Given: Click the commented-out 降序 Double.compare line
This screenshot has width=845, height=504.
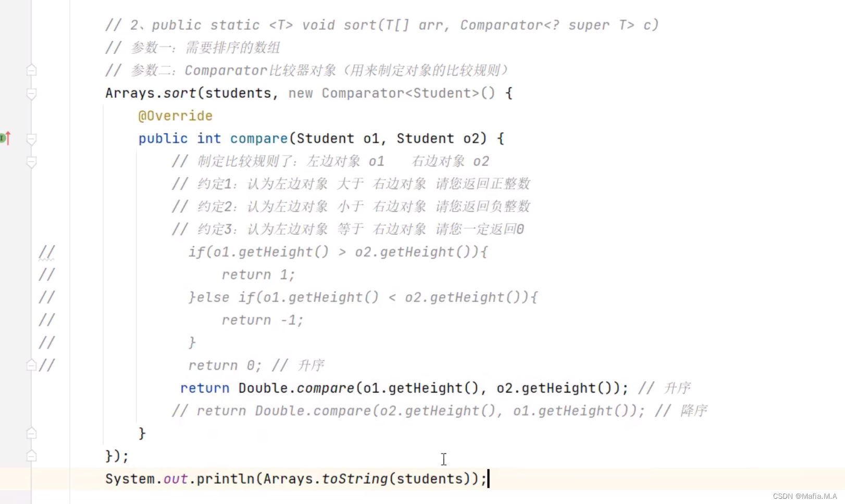Looking at the screenshot, I should click(439, 411).
